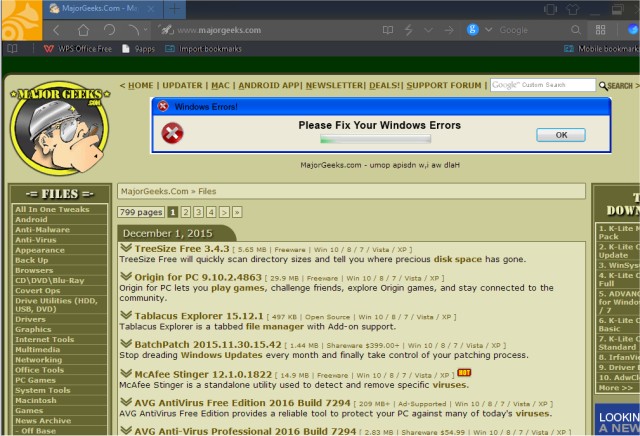Image resolution: width=640 pixels, height=436 pixels.
Task: Expand Tablacus Explorer entry chevron
Action: [126, 315]
